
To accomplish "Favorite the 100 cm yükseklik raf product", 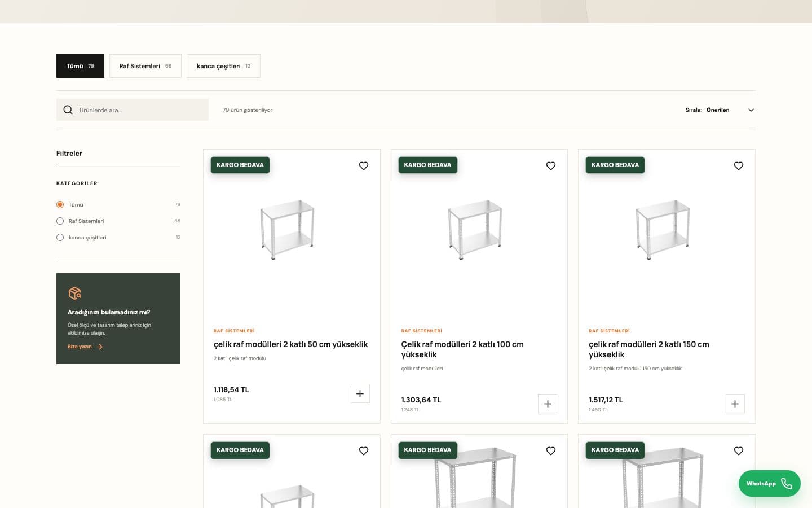I will 551,166.
